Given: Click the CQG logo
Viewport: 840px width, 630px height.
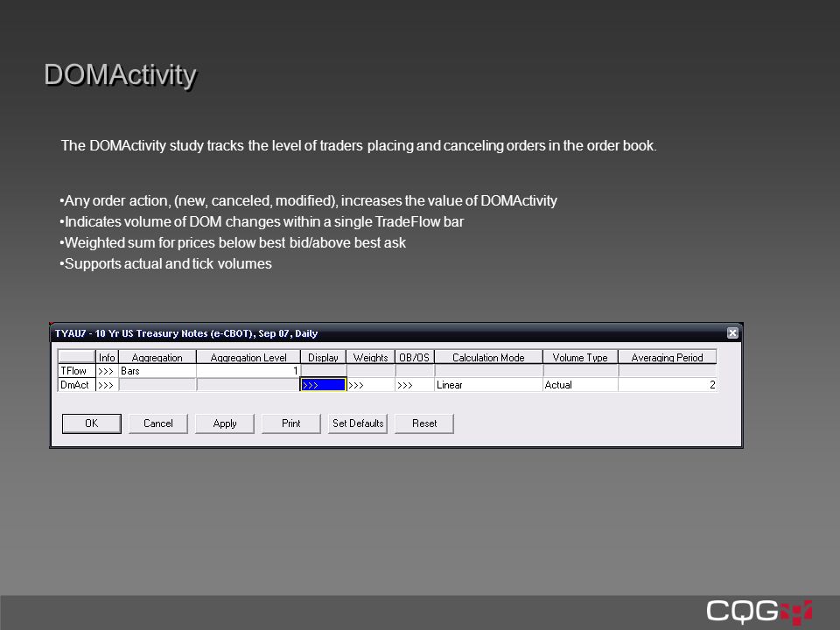Looking at the screenshot, I should point(759,612).
